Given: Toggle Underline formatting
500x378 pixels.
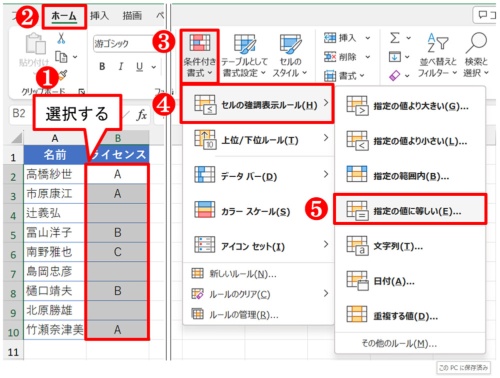Looking at the screenshot, I should click(x=139, y=67).
